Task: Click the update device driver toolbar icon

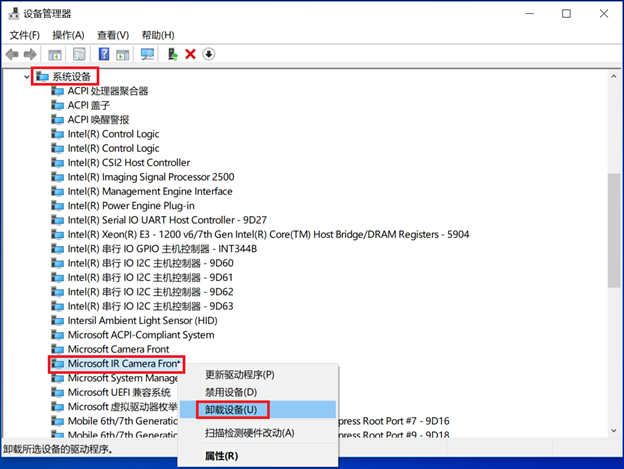Action: pos(172,54)
